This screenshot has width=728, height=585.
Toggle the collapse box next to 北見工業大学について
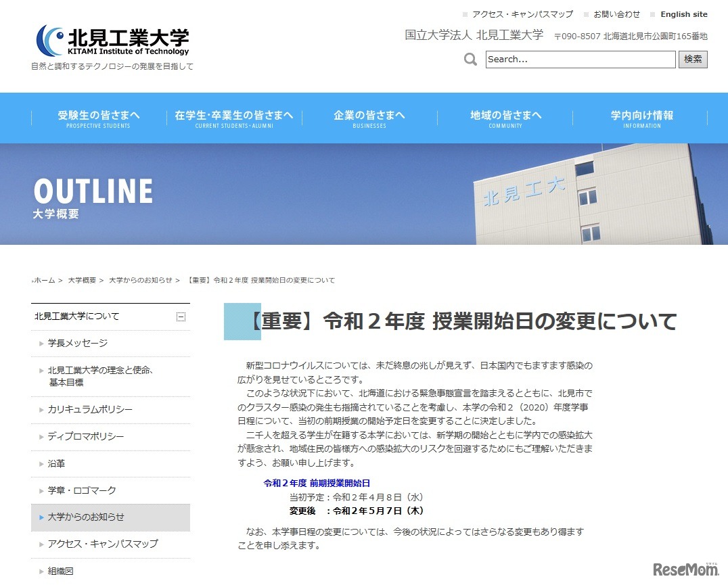179,316
